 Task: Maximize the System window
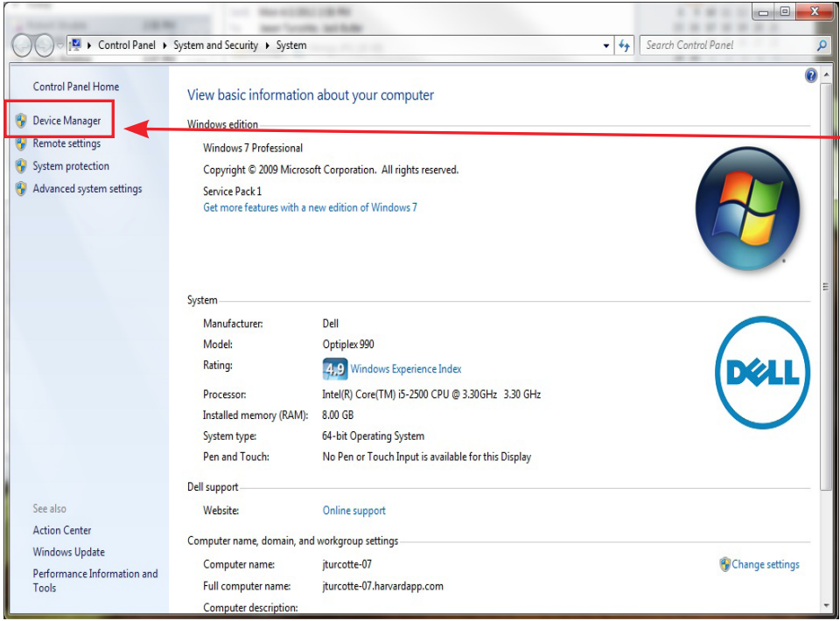pos(785,11)
